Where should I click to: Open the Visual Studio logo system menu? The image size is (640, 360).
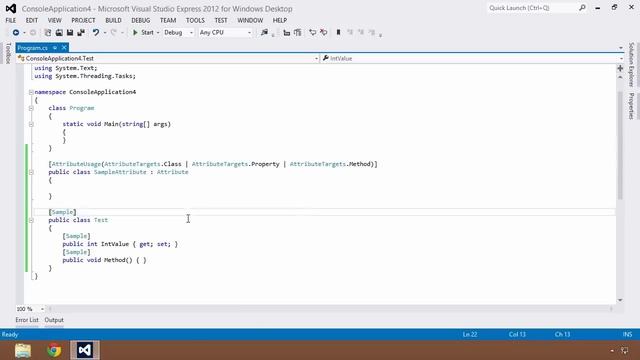point(11,8)
